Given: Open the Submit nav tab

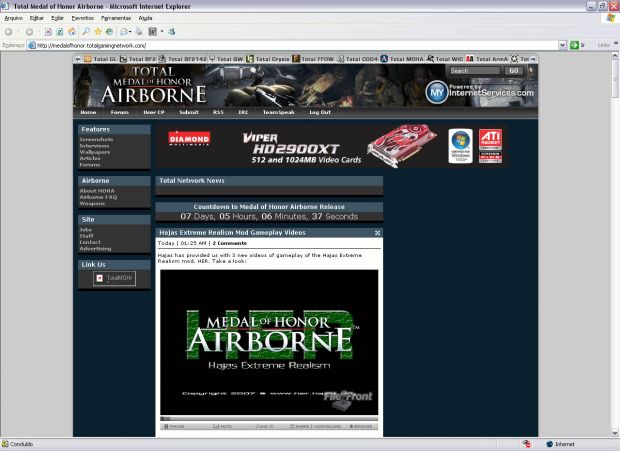Looking at the screenshot, I should pos(189,112).
